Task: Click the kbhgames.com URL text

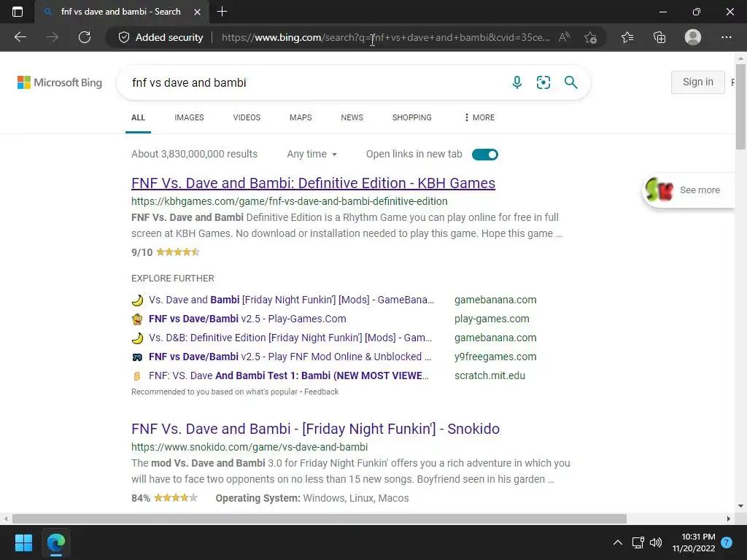Action: click(x=289, y=201)
